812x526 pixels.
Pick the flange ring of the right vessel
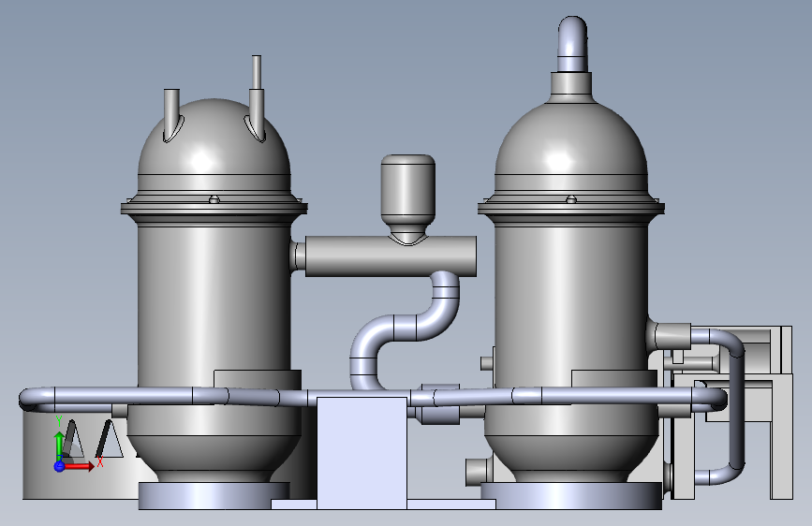[x=571, y=208]
